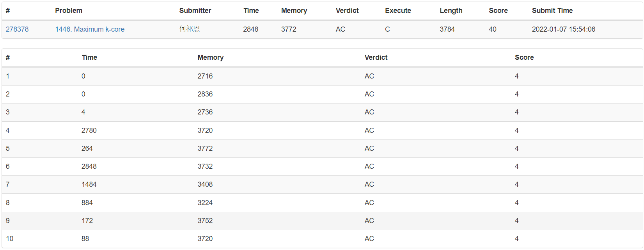Click the Score header in test case table
The height and width of the screenshot is (250, 644).
pyautogui.click(x=524, y=57)
